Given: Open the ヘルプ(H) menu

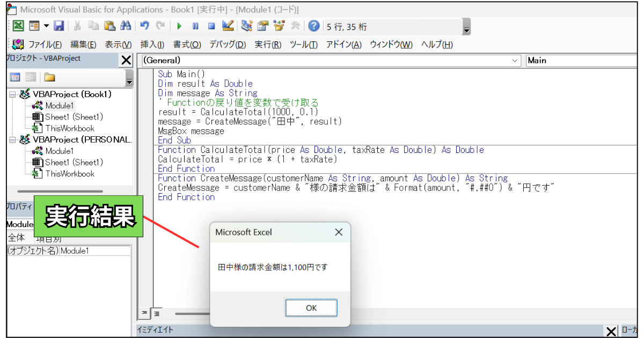Looking at the screenshot, I should tap(437, 45).
